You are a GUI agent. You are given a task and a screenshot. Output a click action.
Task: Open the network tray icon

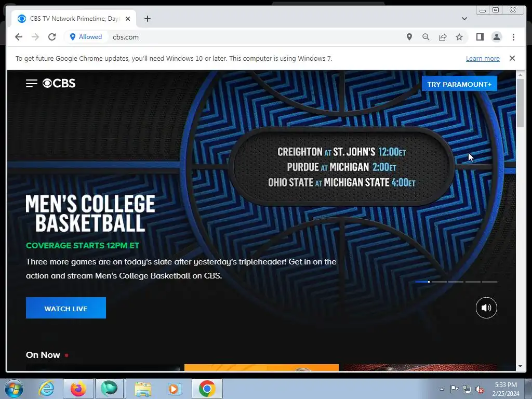(x=467, y=389)
